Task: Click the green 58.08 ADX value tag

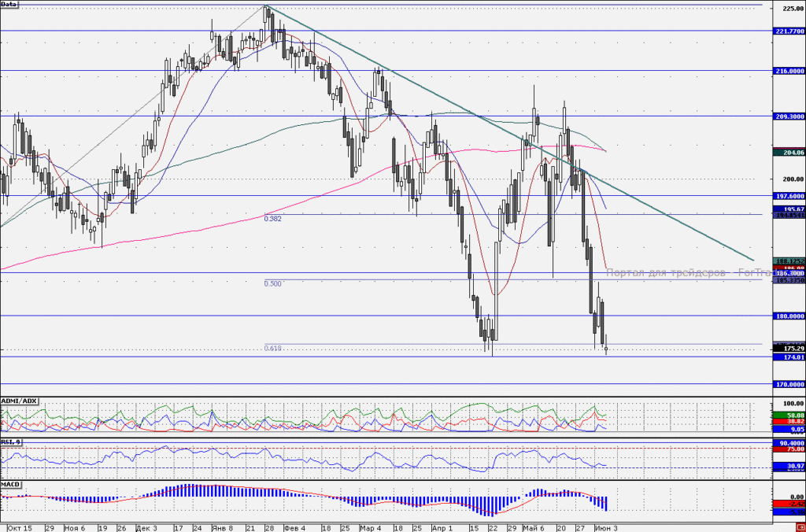Action: point(789,416)
